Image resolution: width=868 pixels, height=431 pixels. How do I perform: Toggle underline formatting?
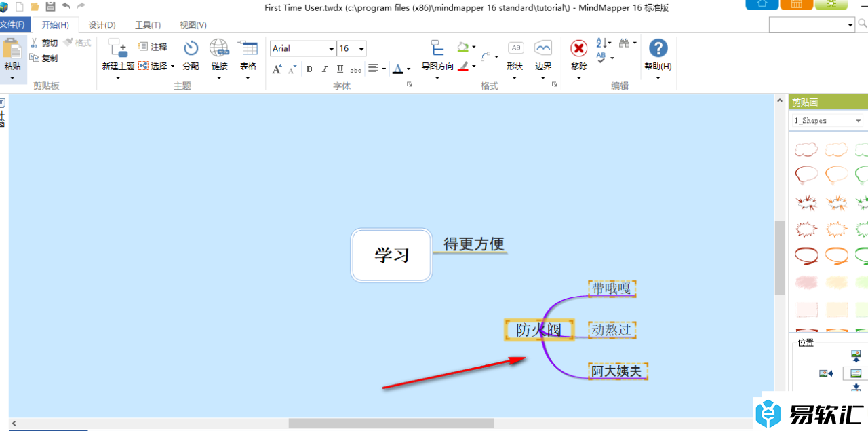click(340, 69)
